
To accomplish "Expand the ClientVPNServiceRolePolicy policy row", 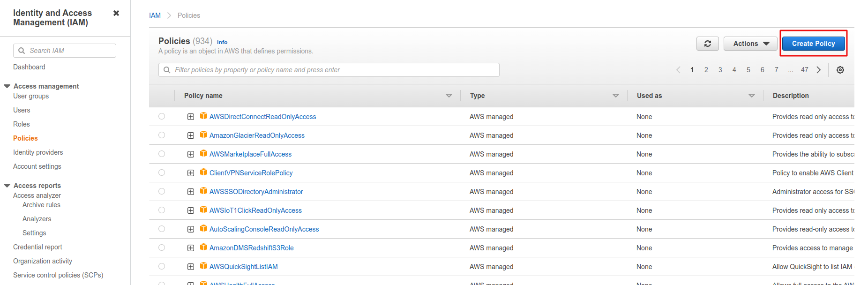I will pyautogui.click(x=191, y=173).
